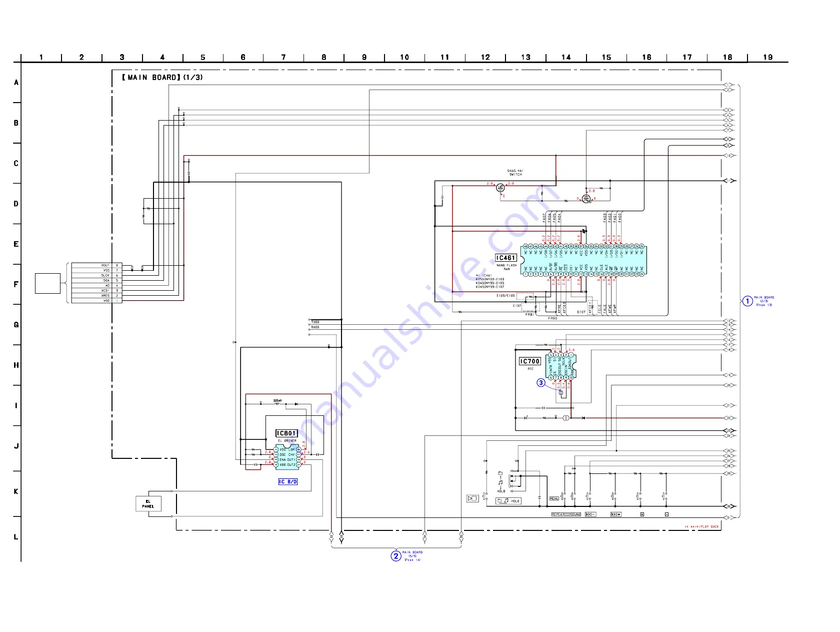Click the NAND FLASH RAM caption
The width and height of the screenshot is (840, 632).
pos(506,267)
